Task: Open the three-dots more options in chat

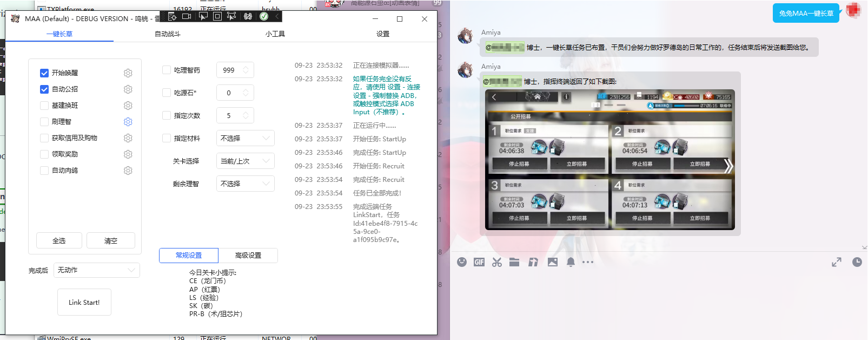Action: coord(588,262)
